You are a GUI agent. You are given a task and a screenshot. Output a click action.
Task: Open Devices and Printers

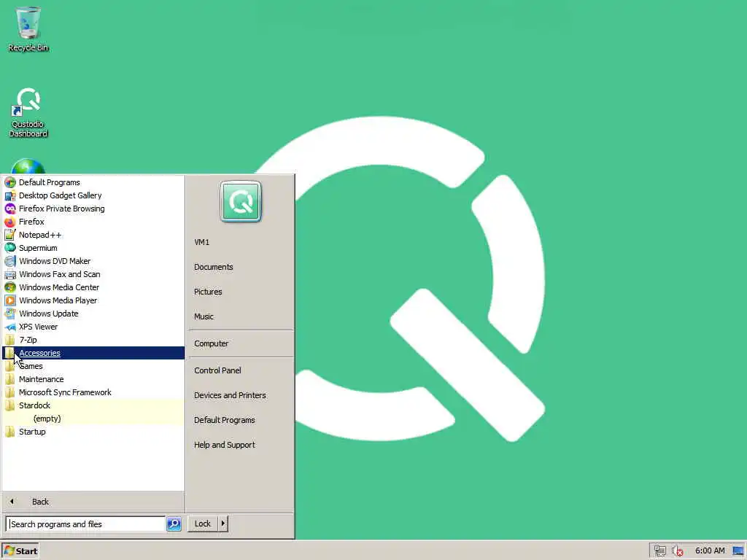tap(230, 395)
